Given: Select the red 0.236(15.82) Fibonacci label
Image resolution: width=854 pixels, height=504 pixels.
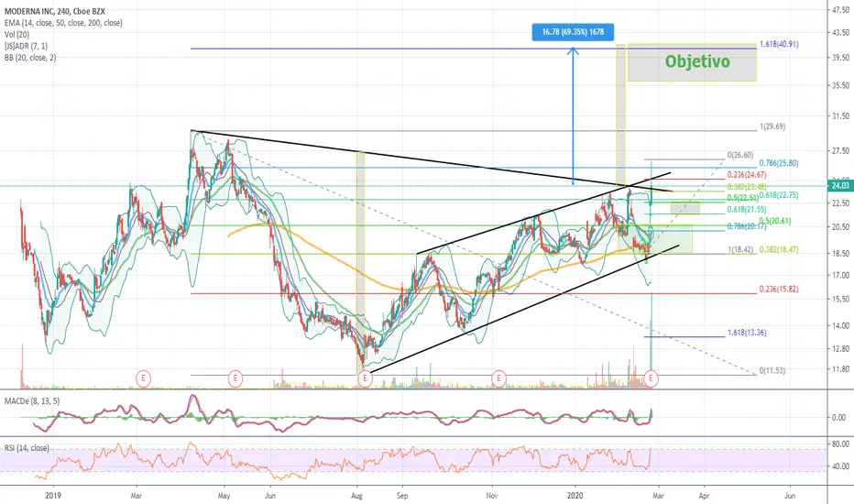Looking at the screenshot, I should click(779, 290).
